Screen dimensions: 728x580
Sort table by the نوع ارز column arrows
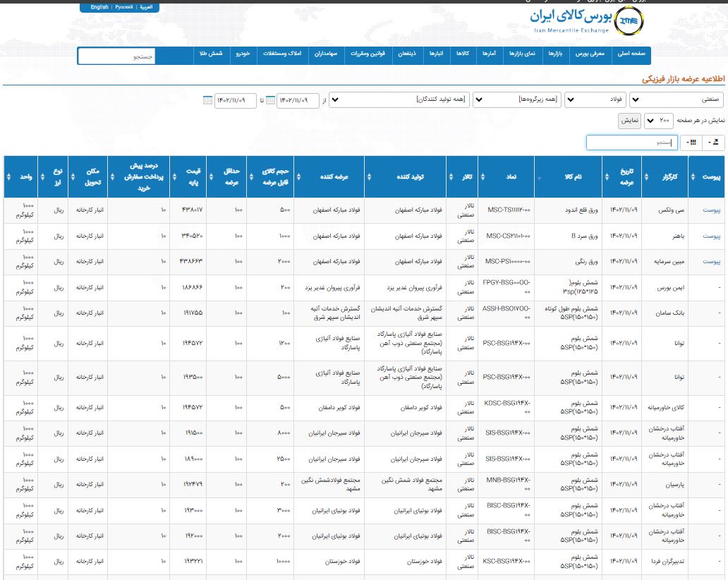[43, 177]
